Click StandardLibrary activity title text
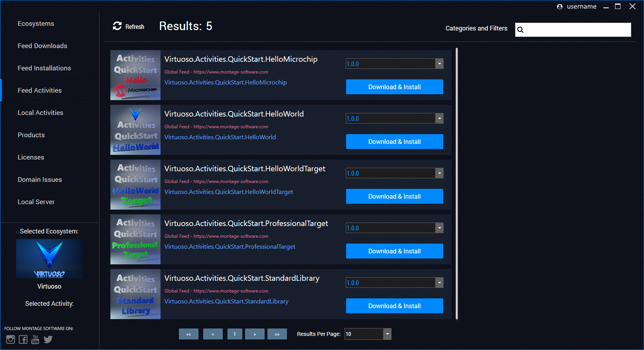Image resolution: width=644 pixels, height=350 pixels. tap(242, 278)
